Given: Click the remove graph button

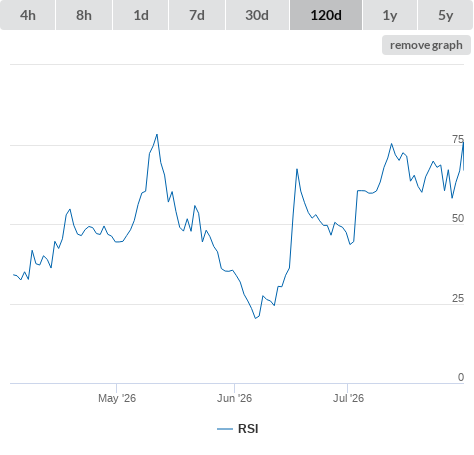Looking at the screenshot, I should click(426, 45).
